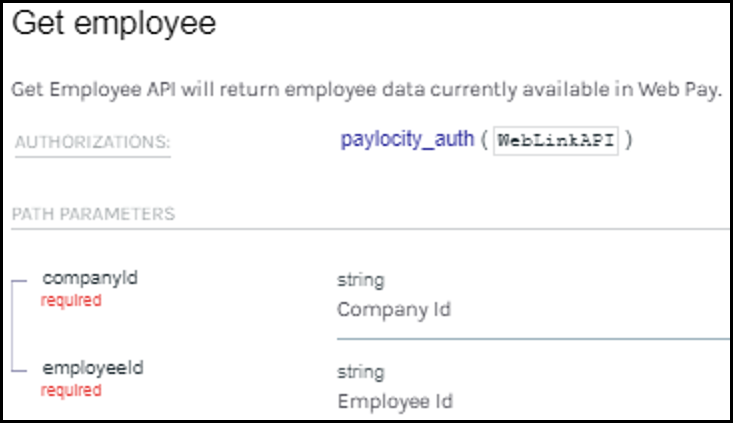Image resolution: width=733 pixels, height=423 pixels.
Task: Click the required label under employeeId
Action: click(x=71, y=390)
